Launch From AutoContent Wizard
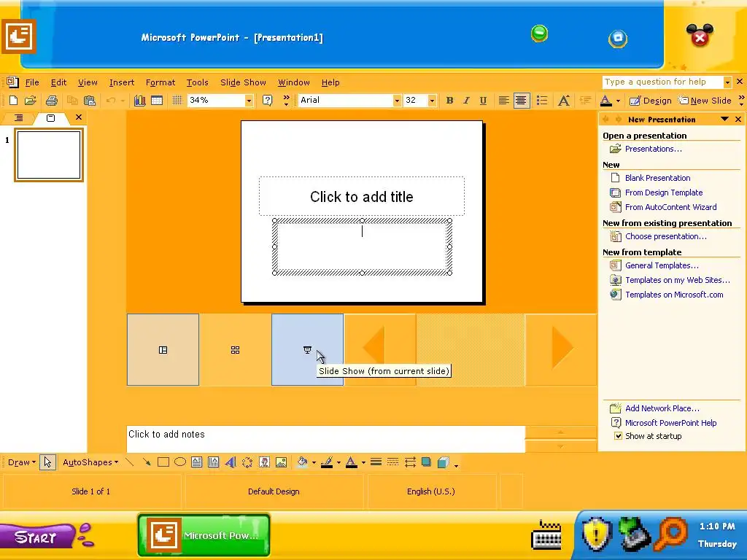The width and height of the screenshot is (747, 560). pyautogui.click(x=671, y=207)
